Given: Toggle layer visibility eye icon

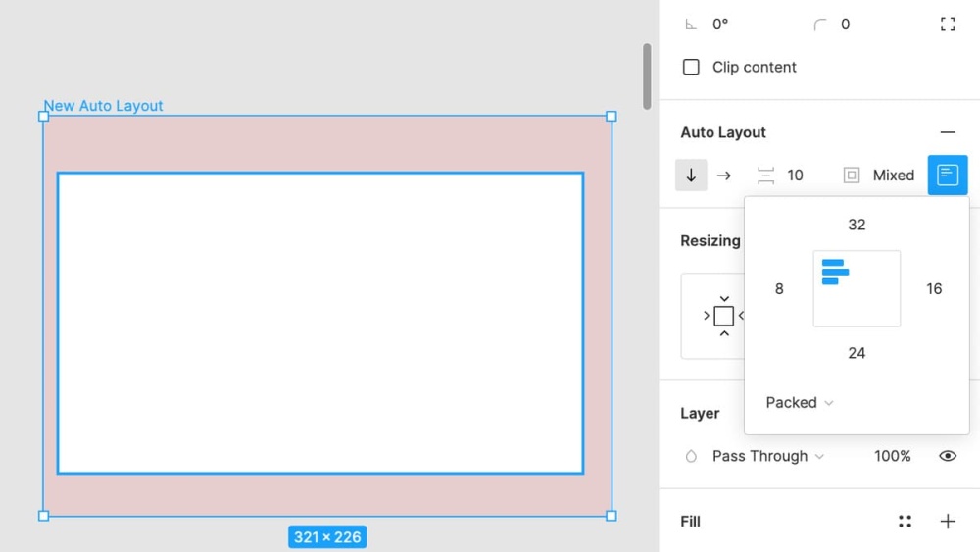Looking at the screenshot, I should click(947, 456).
